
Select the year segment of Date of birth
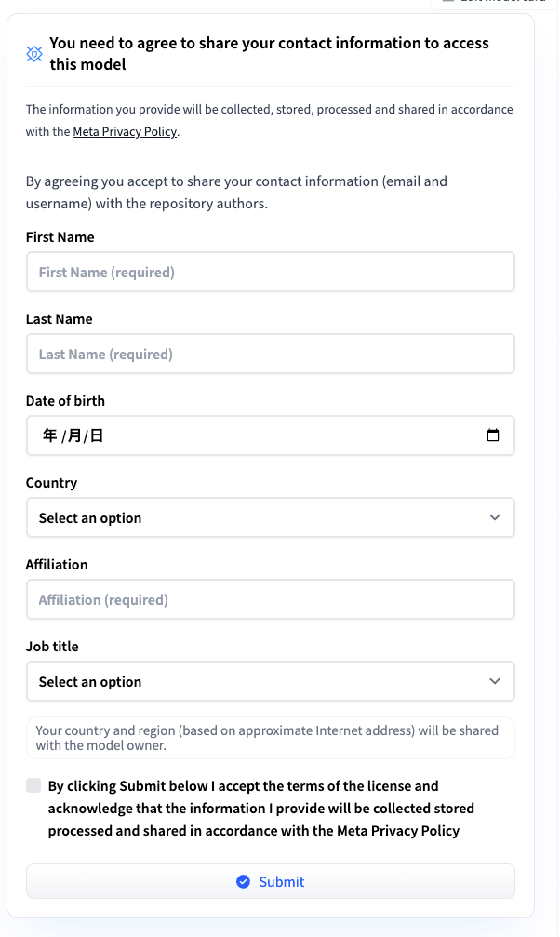(x=49, y=435)
